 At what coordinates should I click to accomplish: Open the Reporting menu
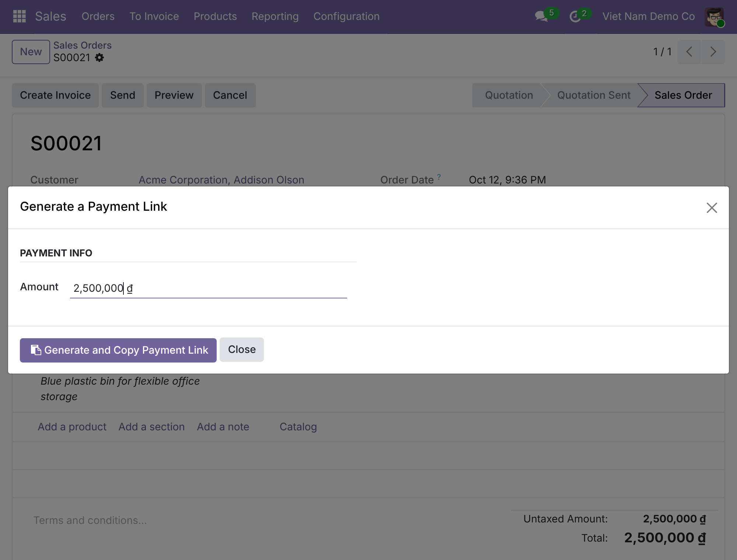click(275, 16)
